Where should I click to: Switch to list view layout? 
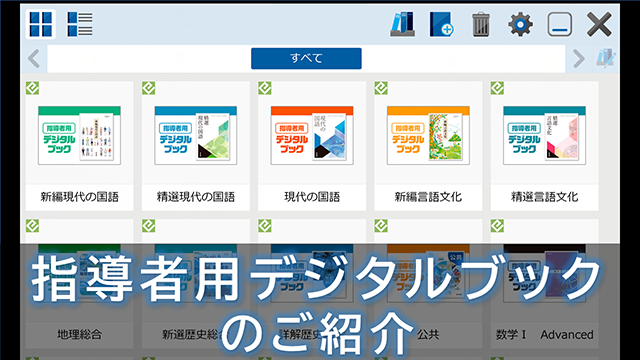[80, 24]
